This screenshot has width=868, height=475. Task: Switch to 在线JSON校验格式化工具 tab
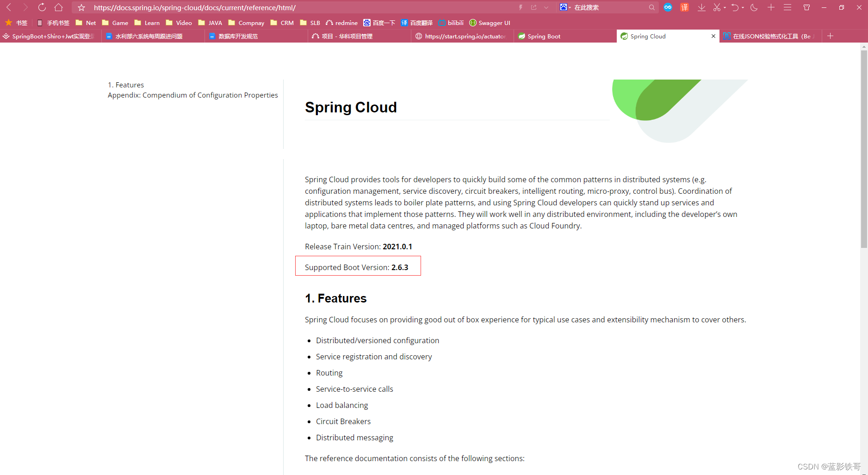point(771,36)
